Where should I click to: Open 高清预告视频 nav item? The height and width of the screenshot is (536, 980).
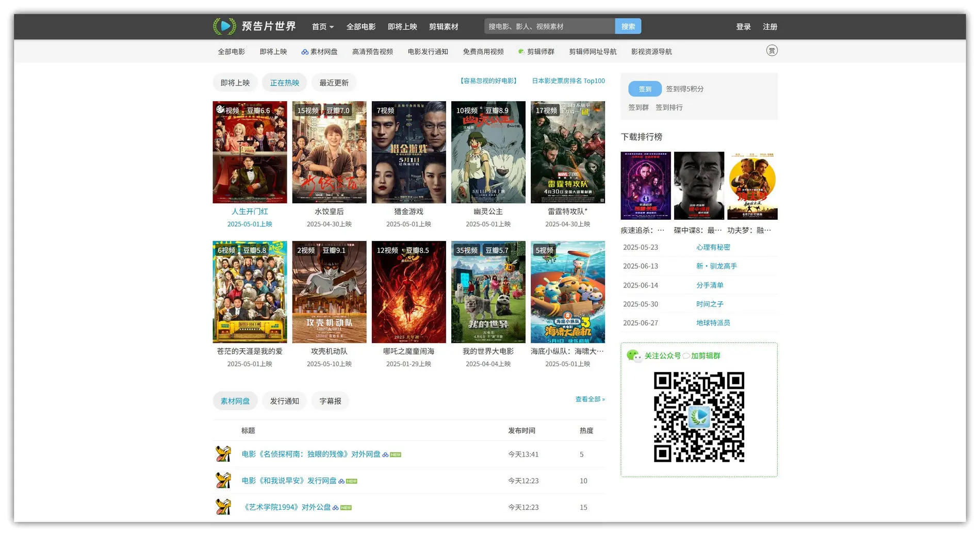372,52
